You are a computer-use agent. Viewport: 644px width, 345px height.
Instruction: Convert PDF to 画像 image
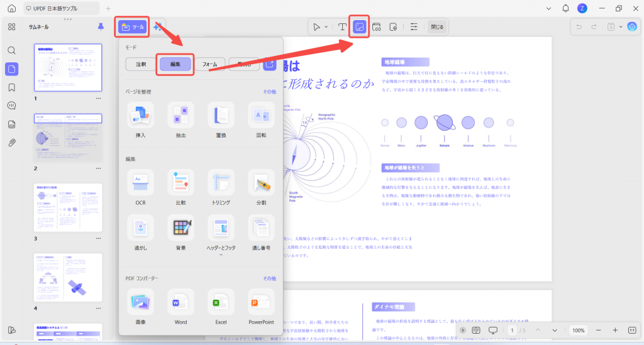[x=140, y=302]
